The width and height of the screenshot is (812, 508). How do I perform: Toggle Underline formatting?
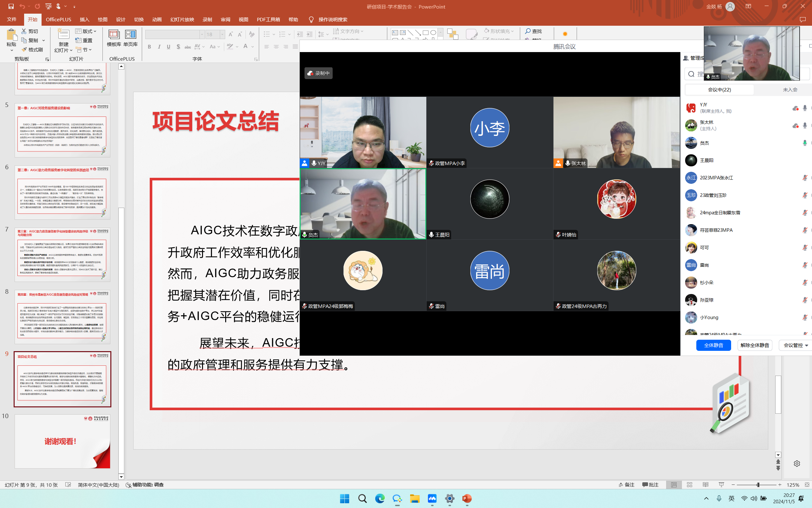point(168,47)
